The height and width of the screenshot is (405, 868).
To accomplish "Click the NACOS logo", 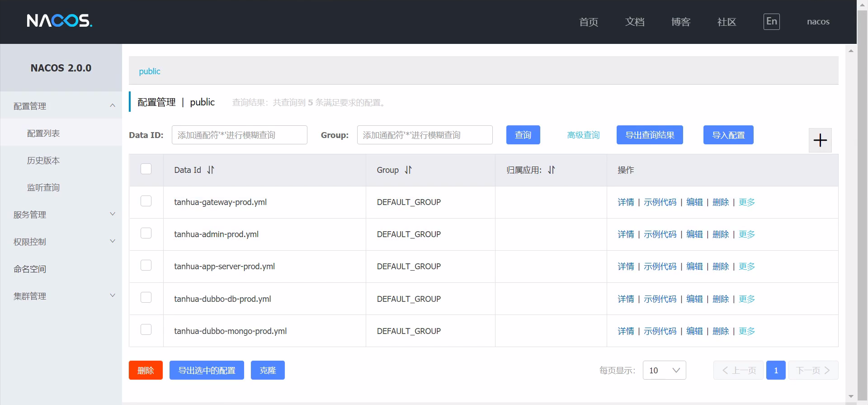I will tap(59, 21).
